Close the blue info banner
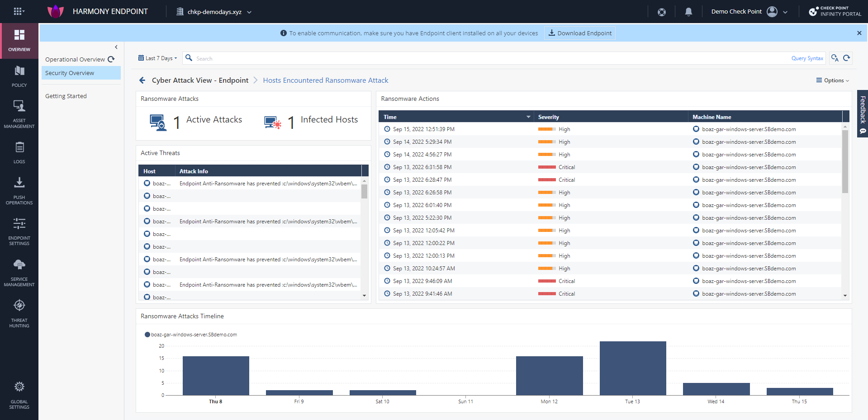The height and width of the screenshot is (420, 868). (x=859, y=33)
